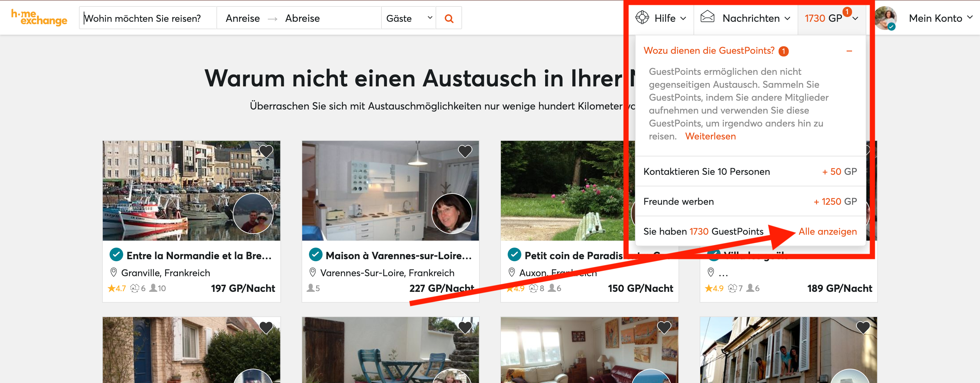Open the Gäste dropdown
Screen dimensions: 980x383
[x=408, y=18]
